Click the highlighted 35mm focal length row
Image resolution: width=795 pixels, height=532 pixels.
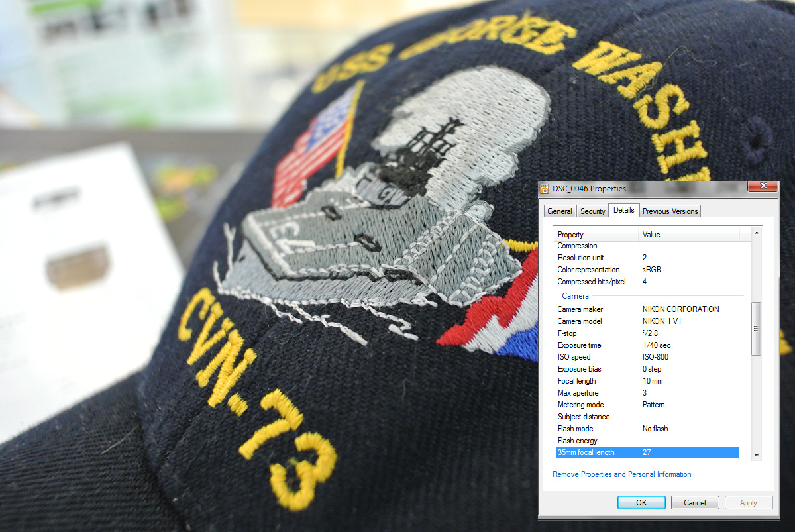(647, 452)
